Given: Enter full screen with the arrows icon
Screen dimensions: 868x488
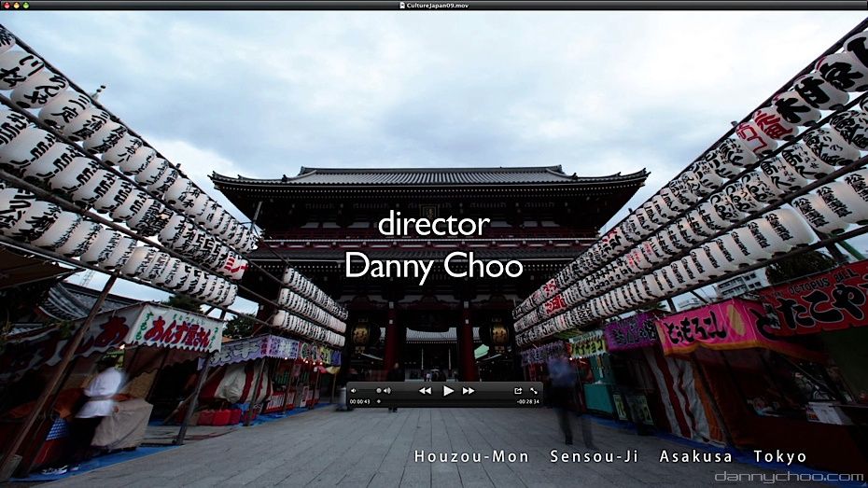Looking at the screenshot, I should click(534, 391).
